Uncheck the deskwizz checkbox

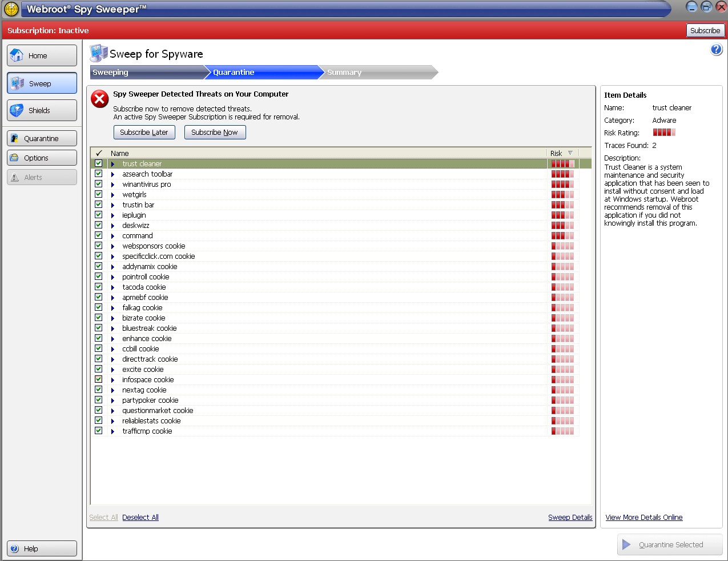tap(99, 225)
